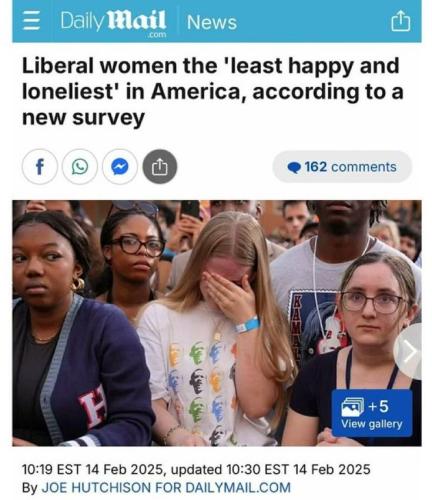Open the hamburger menu icon

tap(31, 21)
